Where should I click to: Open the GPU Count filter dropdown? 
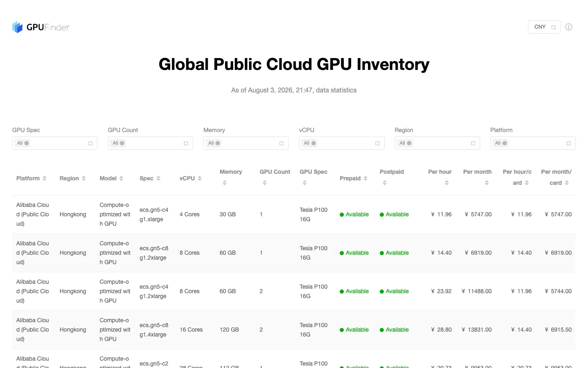[150, 143]
